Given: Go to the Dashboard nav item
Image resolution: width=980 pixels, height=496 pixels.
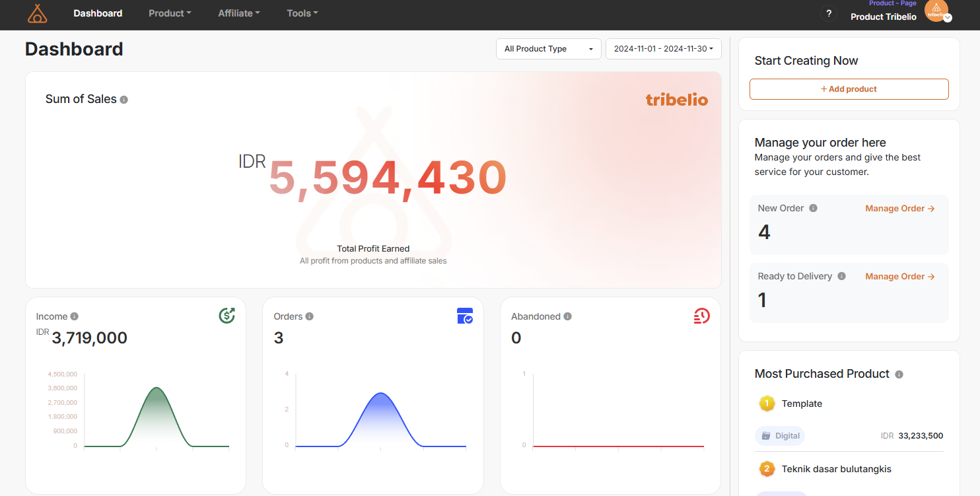Looking at the screenshot, I should click(x=98, y=13).
